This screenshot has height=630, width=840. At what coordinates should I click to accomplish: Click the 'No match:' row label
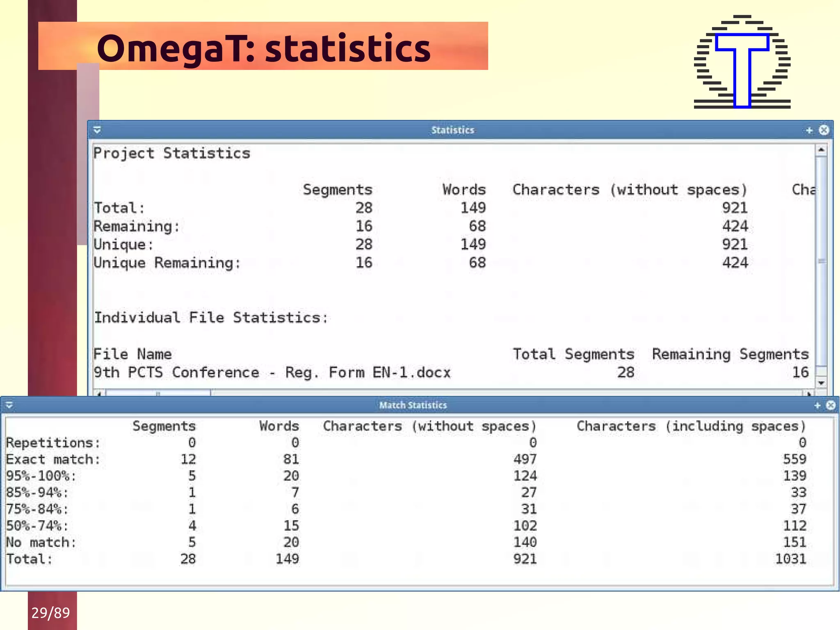[41, 543]
